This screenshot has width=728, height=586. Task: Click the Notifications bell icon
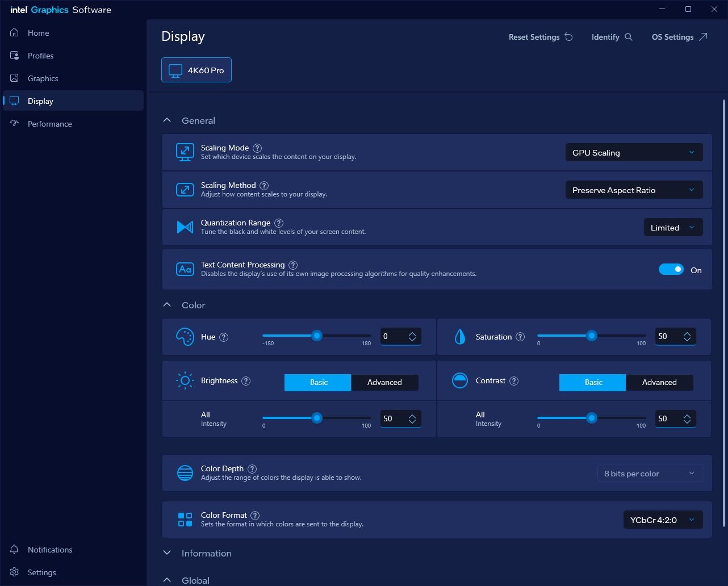click(15, 549)
